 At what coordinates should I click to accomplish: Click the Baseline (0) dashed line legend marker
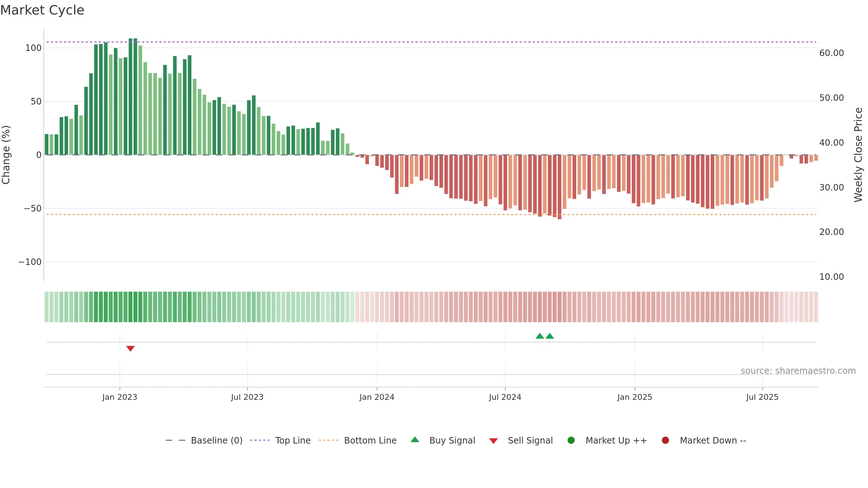pos(175,440)
